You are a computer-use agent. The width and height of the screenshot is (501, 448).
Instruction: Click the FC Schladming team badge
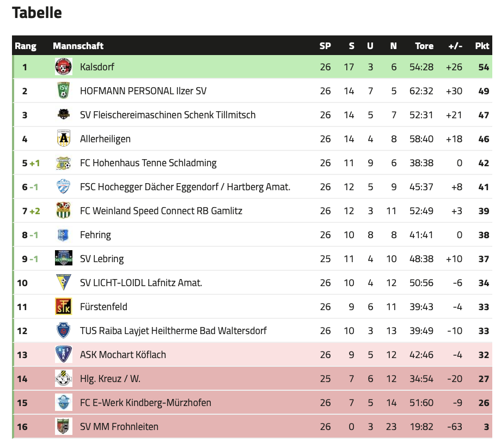64,163
